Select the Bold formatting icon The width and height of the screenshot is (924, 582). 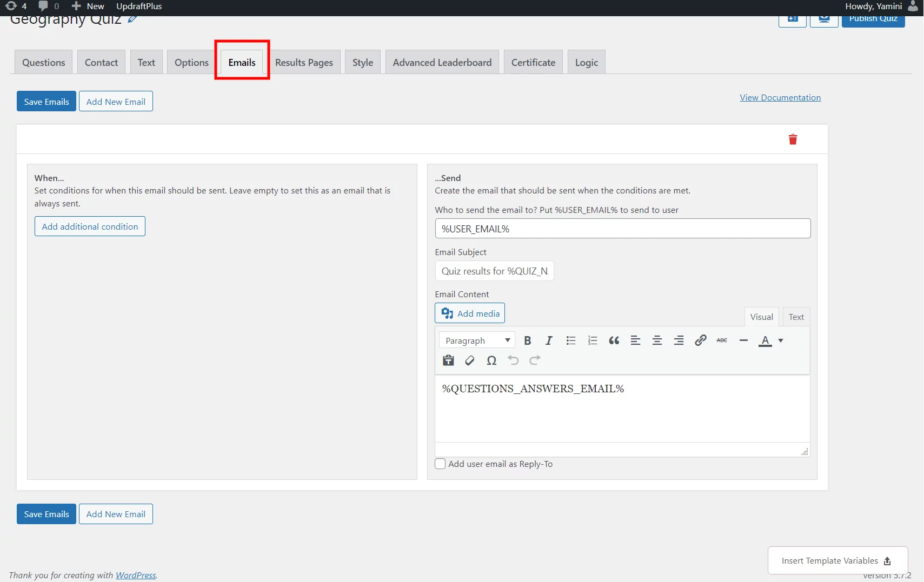pos(528,340)
